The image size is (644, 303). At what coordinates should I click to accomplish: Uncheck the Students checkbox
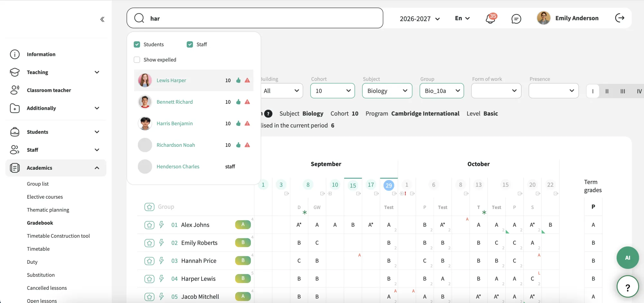click(137, 44)
